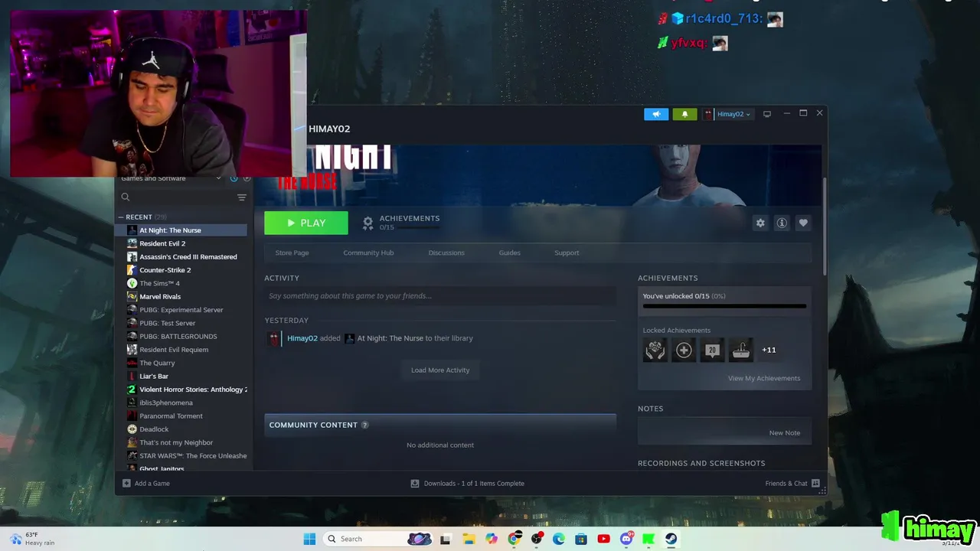The width and height of the screenshot is (980, 551).
Task: Click the Steam taskbar icon
Action: tap(671, 539)
